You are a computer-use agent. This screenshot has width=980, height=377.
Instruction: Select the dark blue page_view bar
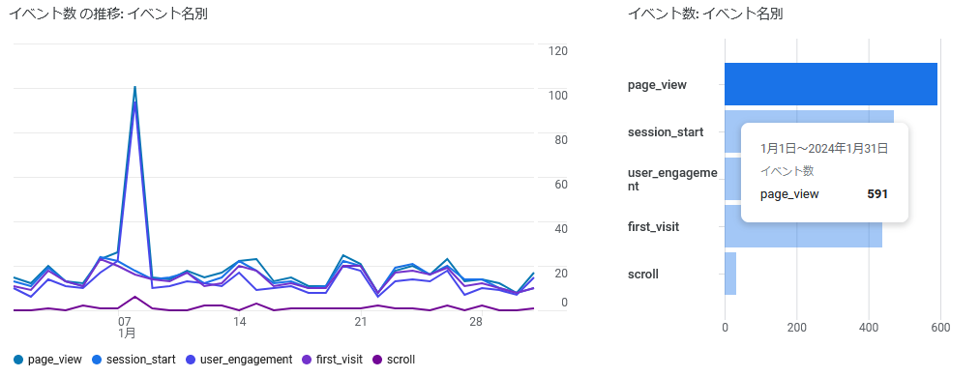tap(831, 84)
